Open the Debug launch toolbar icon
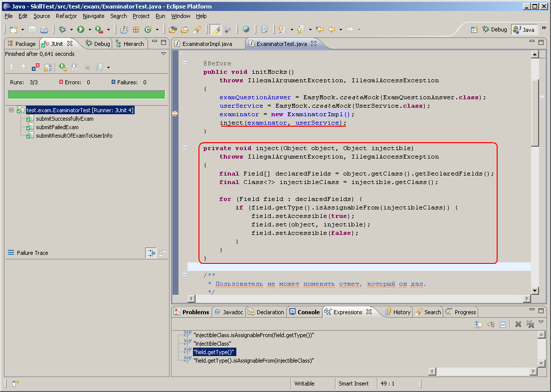This screenshot has height=392, width=551. 62,29
